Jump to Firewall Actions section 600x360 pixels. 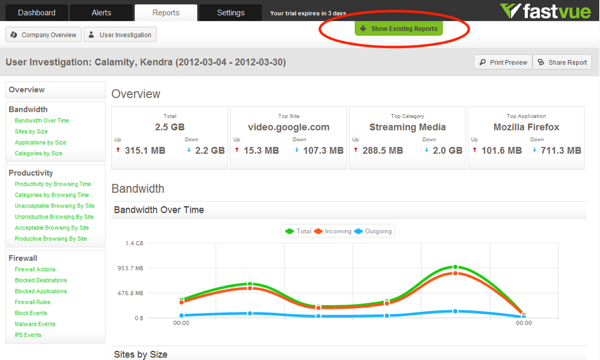pyautogui.click(x=35, y=269)
